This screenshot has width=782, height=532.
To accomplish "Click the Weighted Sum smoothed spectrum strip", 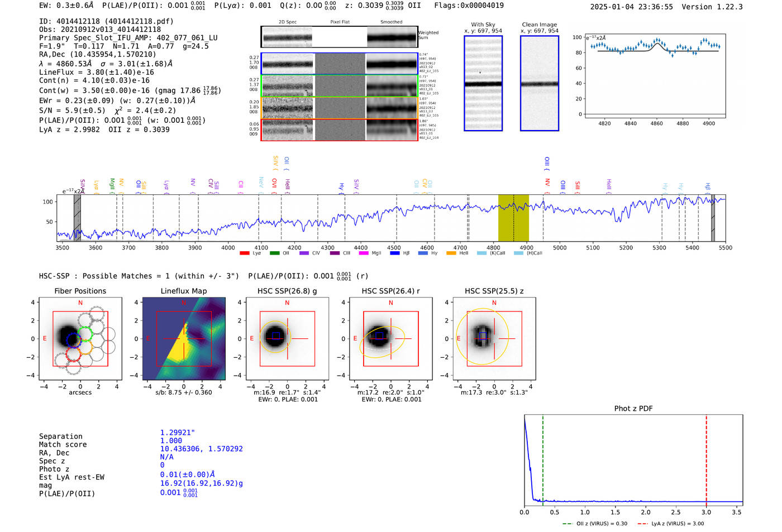I will pos(392,37).
